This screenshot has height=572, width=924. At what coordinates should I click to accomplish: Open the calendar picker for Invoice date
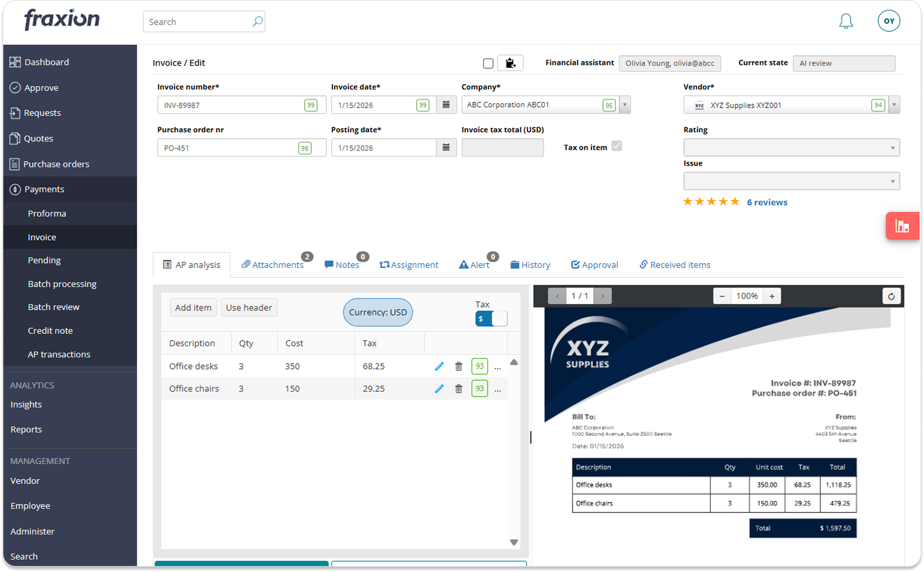coord(446,105)
